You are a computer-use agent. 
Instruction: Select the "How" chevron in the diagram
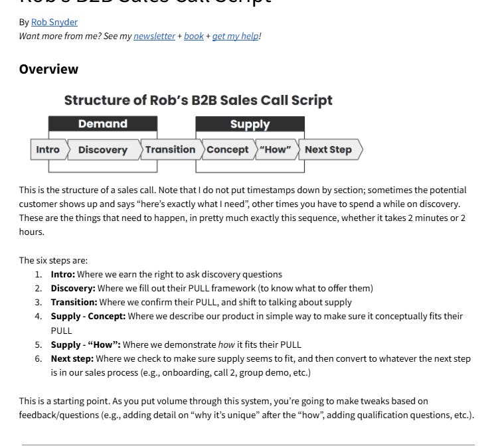[x=277, y=149]
